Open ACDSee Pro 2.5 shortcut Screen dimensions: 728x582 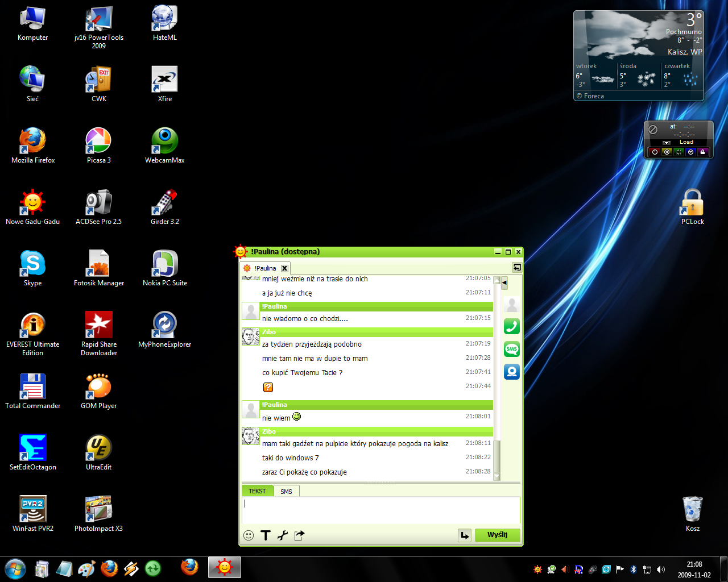(99, 207)
